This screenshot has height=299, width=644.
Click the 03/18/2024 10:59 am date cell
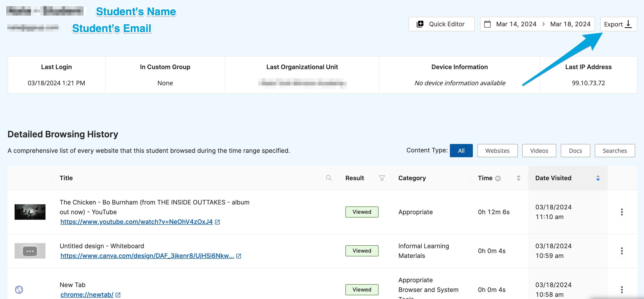[553, 251]
